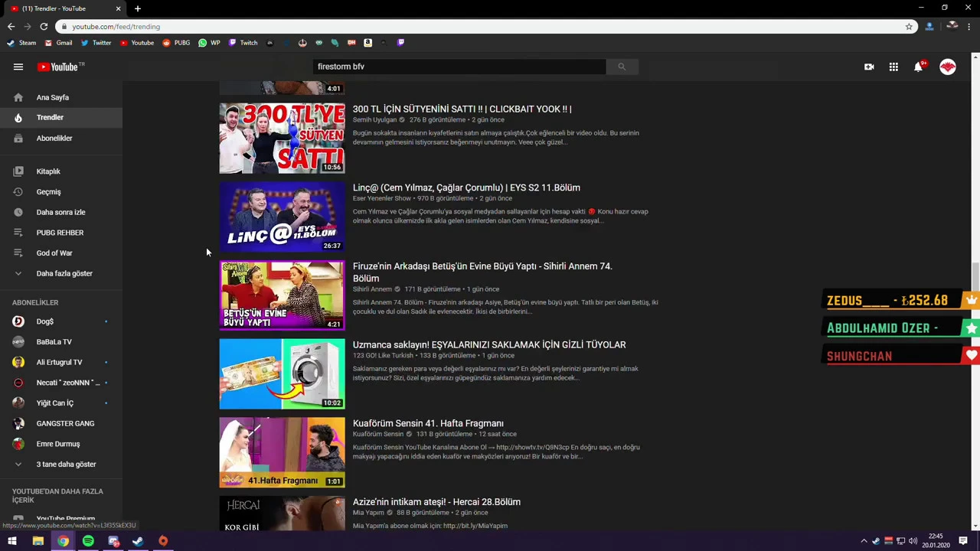The image size is (980, 551).
Task: Open a new browser tab
Action: [x=138, y=8]
